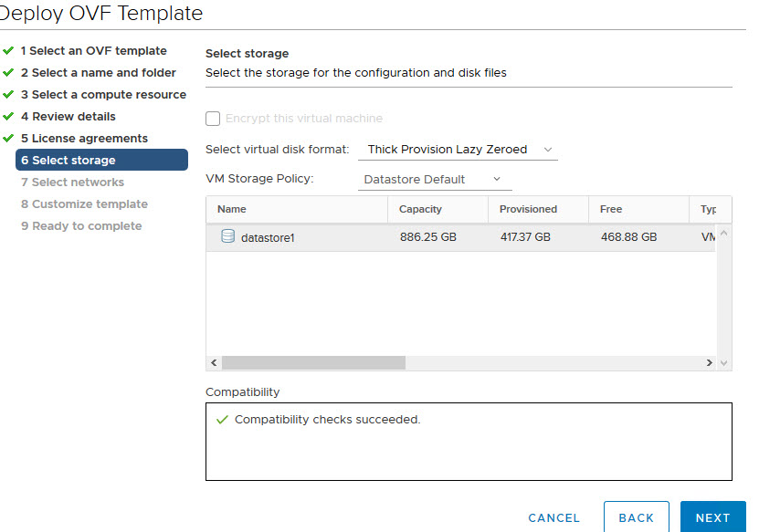Enable Encrypt this virtual machine checkbox

tap(213, 119)
